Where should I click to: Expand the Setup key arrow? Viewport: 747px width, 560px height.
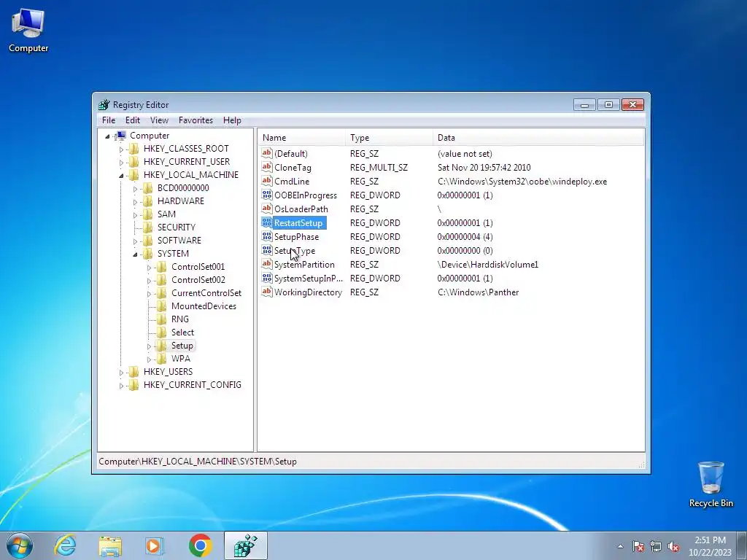point(149,346)
